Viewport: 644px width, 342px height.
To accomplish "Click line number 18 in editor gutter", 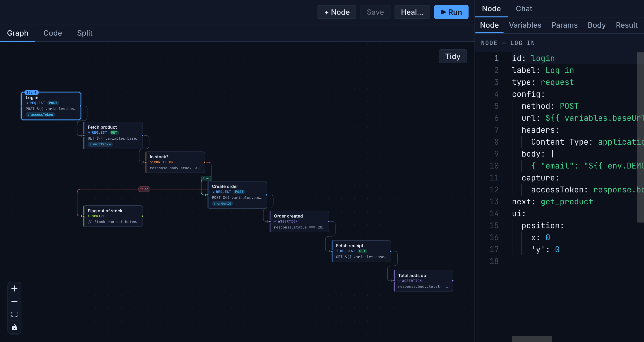I will tap(494, 261).
